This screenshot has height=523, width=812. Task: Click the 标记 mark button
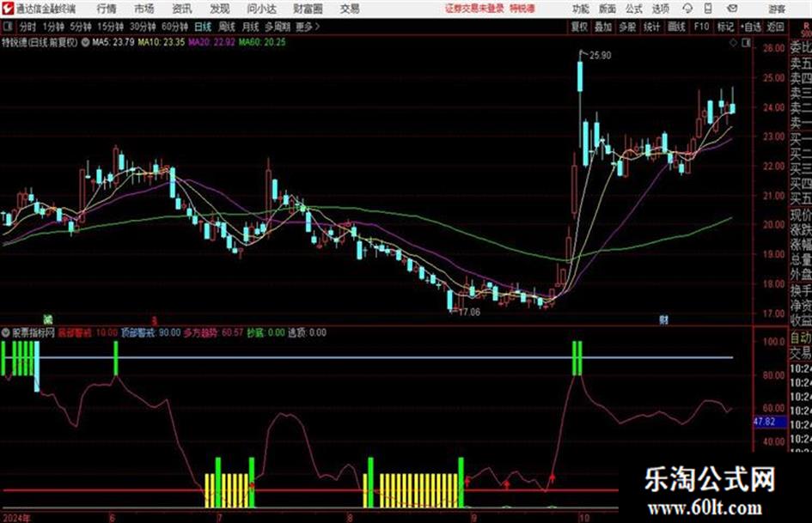click(725, 27)
